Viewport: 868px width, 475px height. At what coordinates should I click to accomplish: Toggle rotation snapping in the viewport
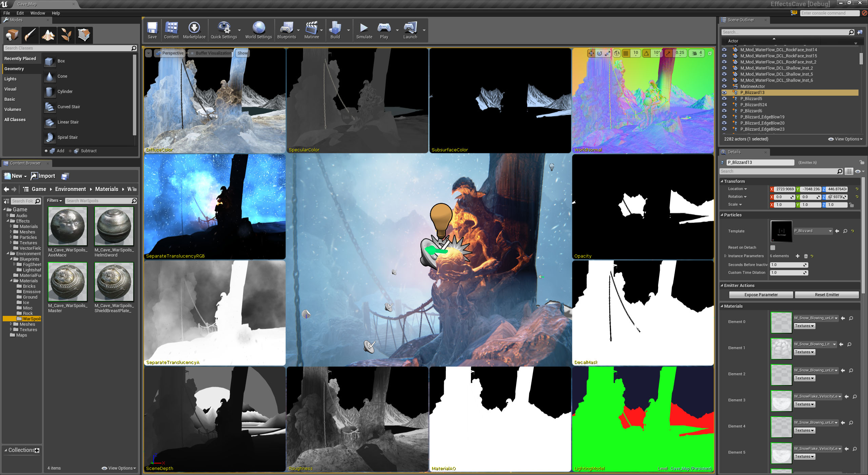click(x=647, y=53)
